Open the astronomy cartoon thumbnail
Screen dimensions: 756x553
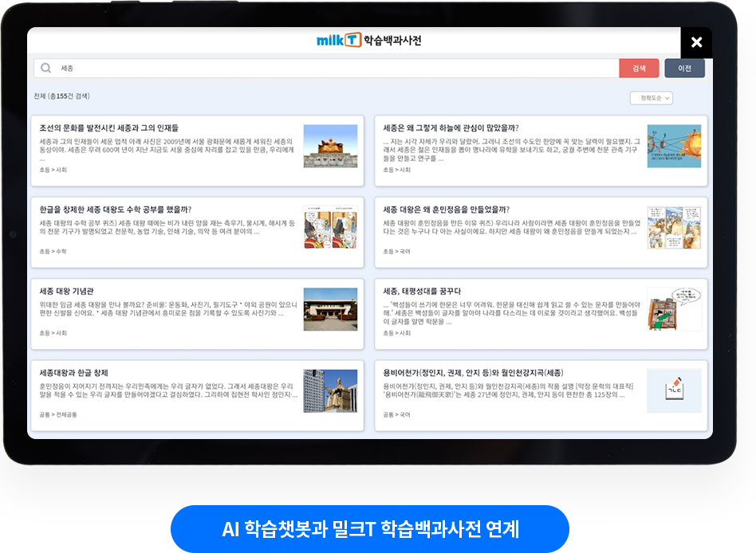coord(674,146)
